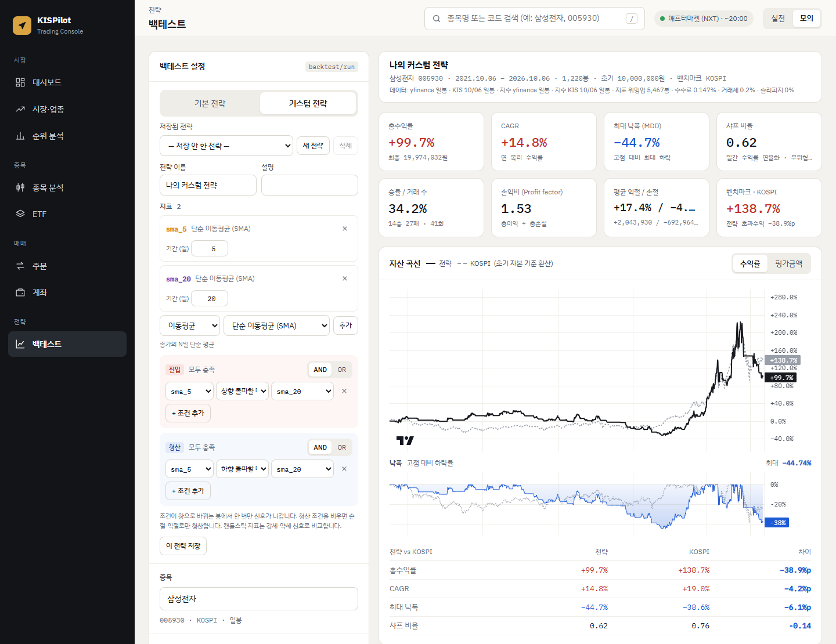The image size is (836, 644).
Task: Click the 전략 이름 input field
Action: point(208,185)
